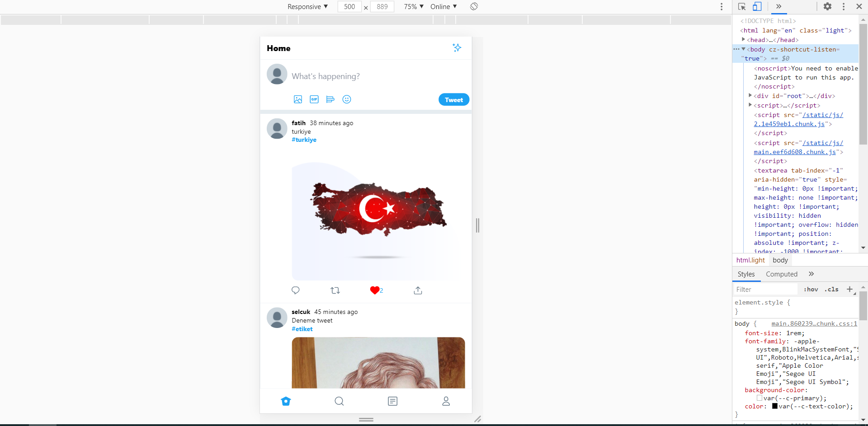Screen dimensions: 868x426
Task: Select body in breadcrumb
Action: 780,260
